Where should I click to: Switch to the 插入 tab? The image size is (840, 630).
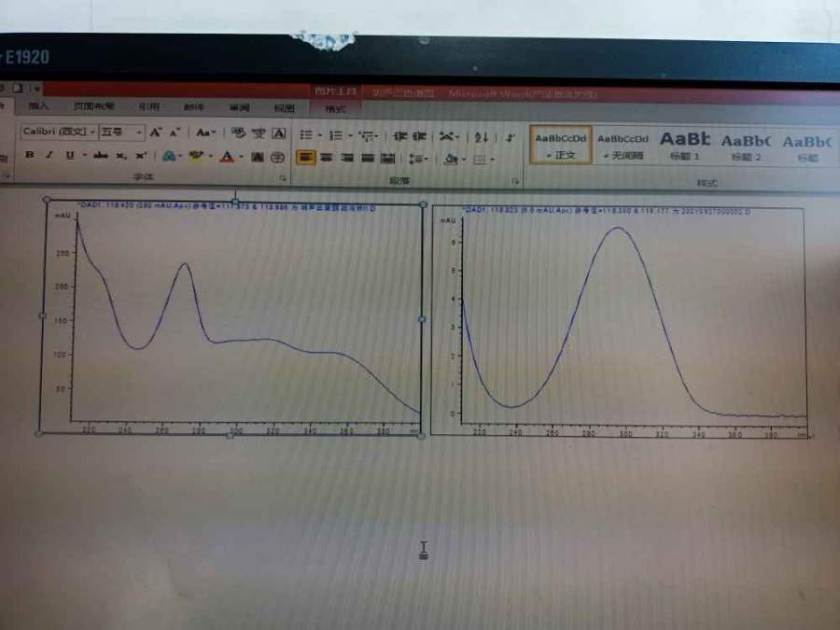(x=38, y=106)
